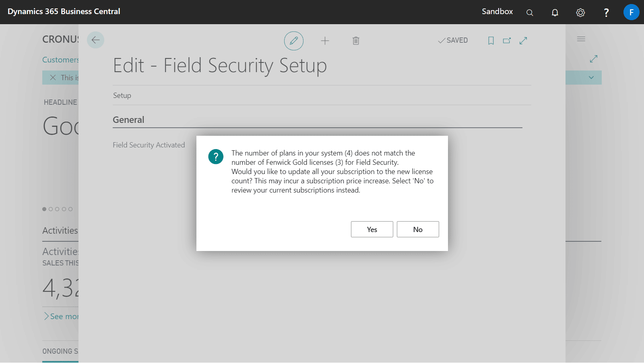Screen dimensions: 644x363
Task: Choose No to review current subscriptions
Action: [x=418, y=229]
